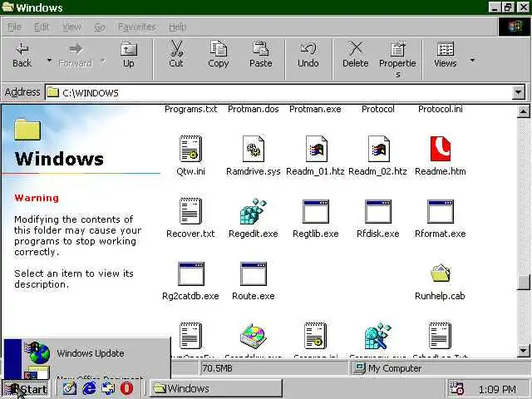Open the Back history dropdown arrow
This screenshot has height=399, width=532.
pos(49,61)
